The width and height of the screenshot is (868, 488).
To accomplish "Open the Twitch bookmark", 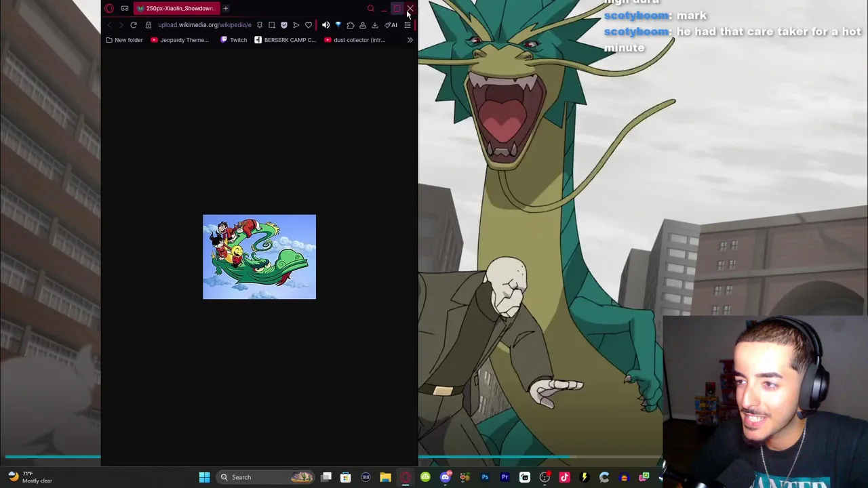I will click(234, 40).
